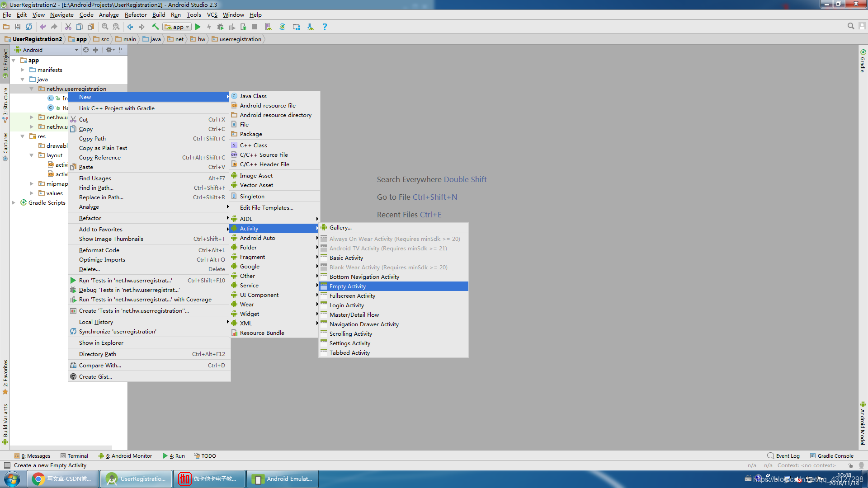
Task: Click the Debug app bug icon
Action: (221, 27)
